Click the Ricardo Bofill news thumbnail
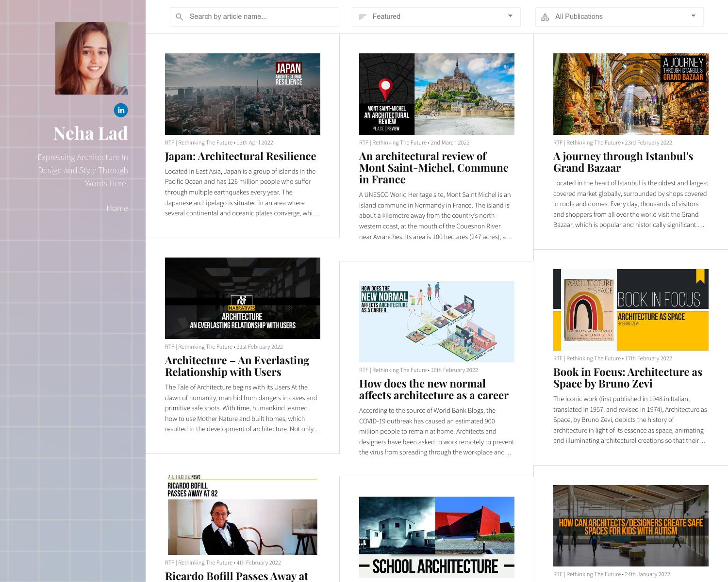 pyautogui.click(x=242, y=514)
